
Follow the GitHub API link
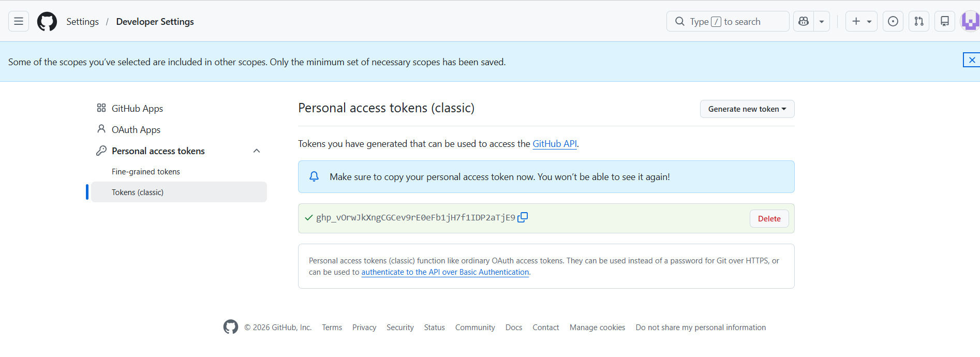pos(555,144)
